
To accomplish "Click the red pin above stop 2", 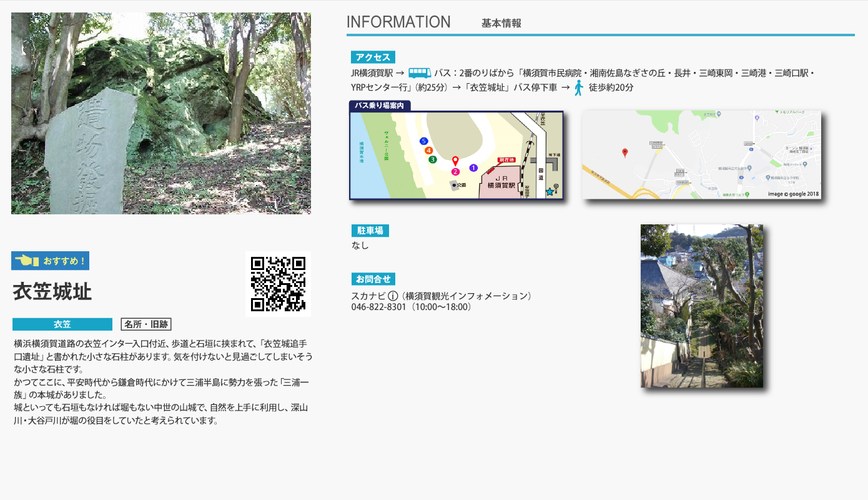I will coord(455,161).
